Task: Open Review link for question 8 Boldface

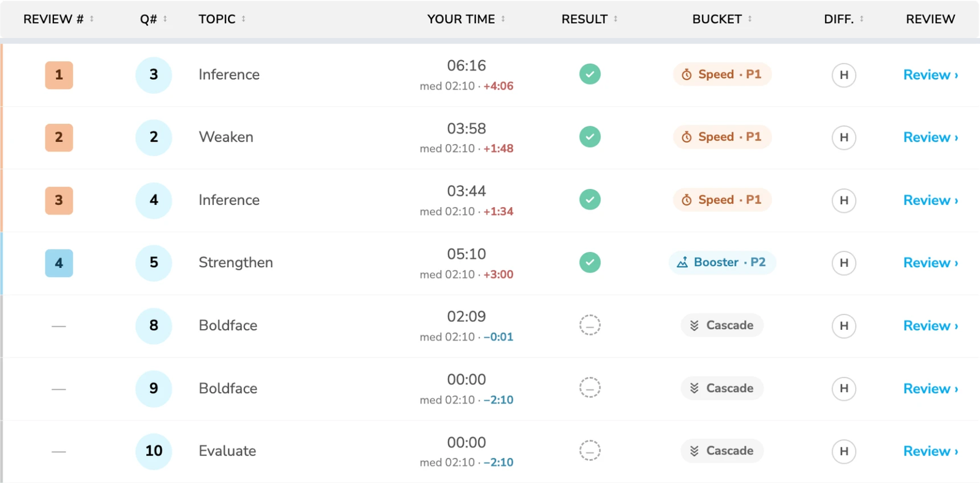Action: 930,325
